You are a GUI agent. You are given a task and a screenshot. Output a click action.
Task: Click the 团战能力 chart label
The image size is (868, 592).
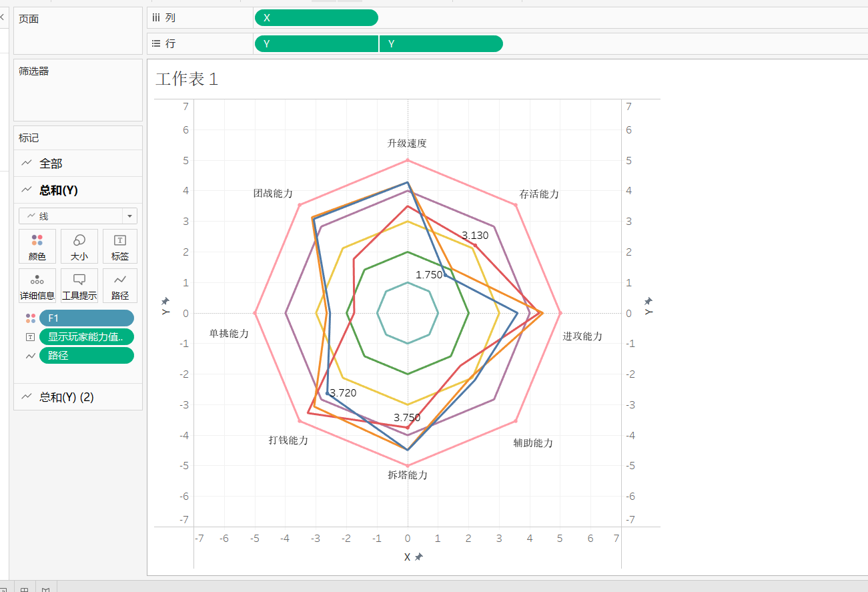273,193
